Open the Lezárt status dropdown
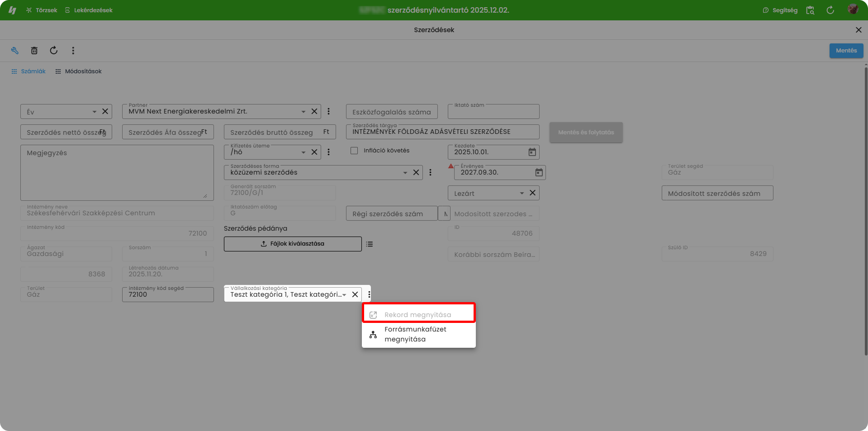The height and width of the screenshot is (431, 868). pos(522,193)
